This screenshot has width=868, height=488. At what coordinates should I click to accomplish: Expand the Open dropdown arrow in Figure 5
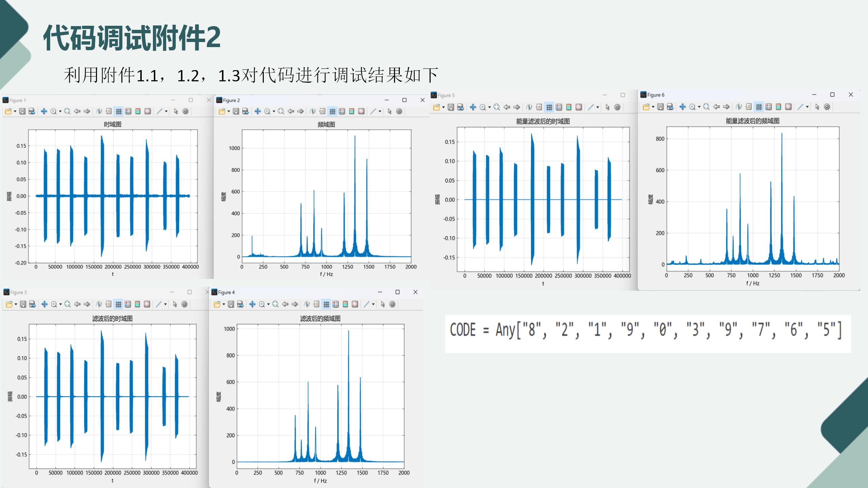tap(443, 107)
